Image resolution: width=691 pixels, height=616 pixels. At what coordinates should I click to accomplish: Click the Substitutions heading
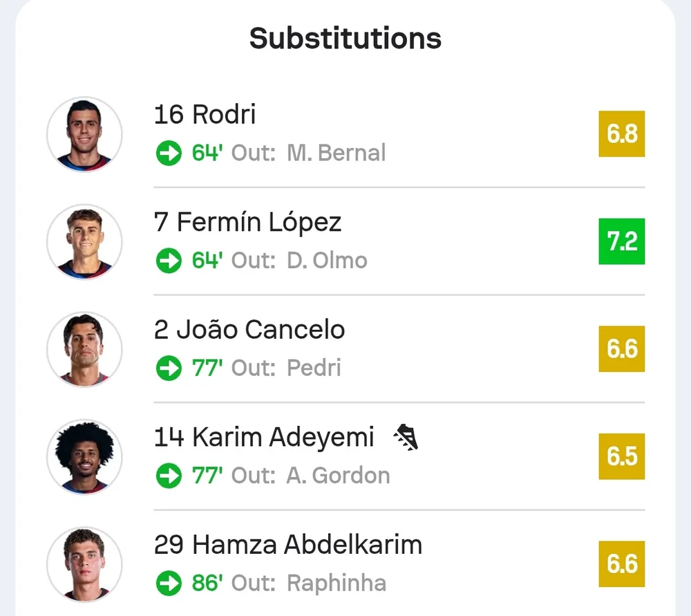click(345, 38)
